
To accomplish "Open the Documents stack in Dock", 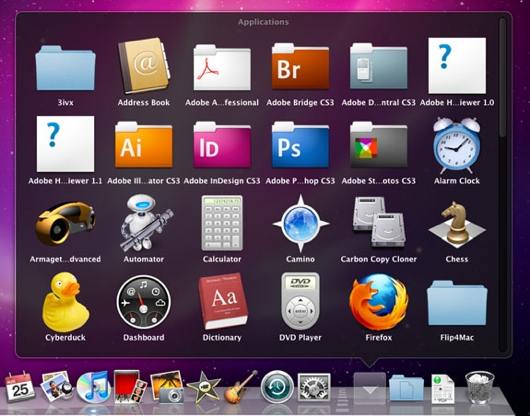I will (x=406, y=388).
